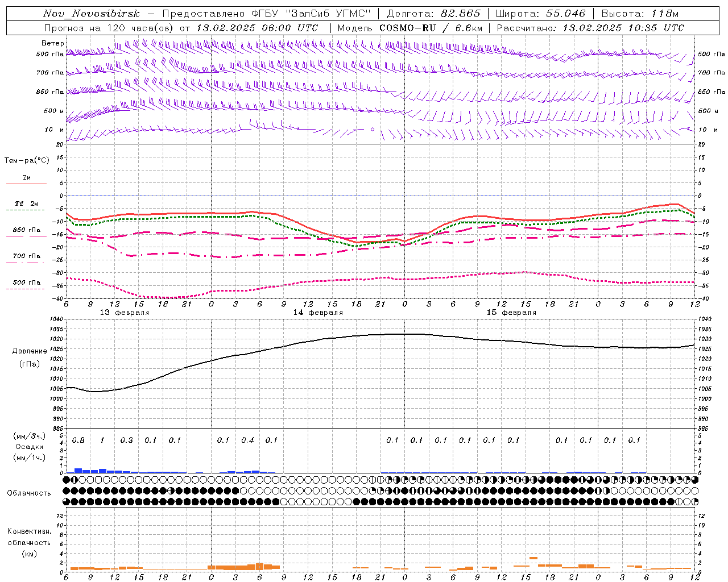Viewport: 728px width, 582px height.
Task: Select the (мм/1ч.) unit label
Action: coord(30,458)
